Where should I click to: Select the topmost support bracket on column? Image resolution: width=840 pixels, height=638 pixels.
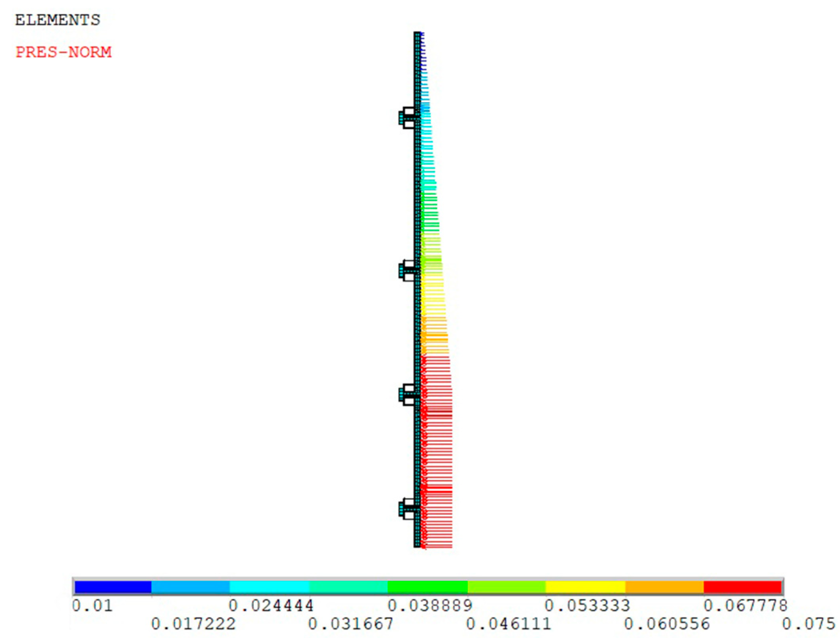(408, 118)
